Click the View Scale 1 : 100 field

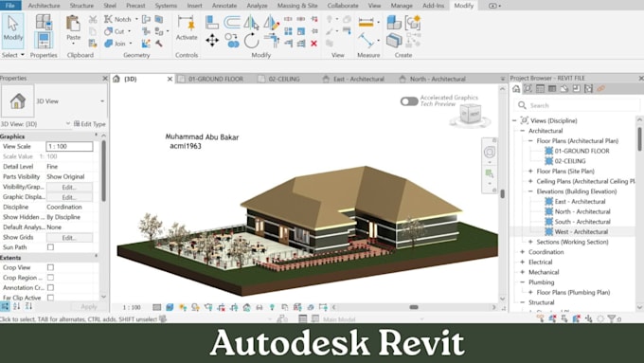pyautogui.click(x=69, y=146)
